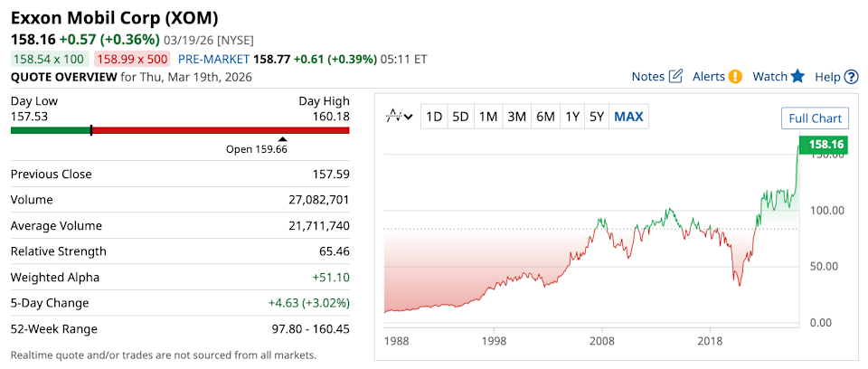The width and height of the screenshot is (868, 369).
Task: Click the Alerts link text
Action: (x=709, y=77)
